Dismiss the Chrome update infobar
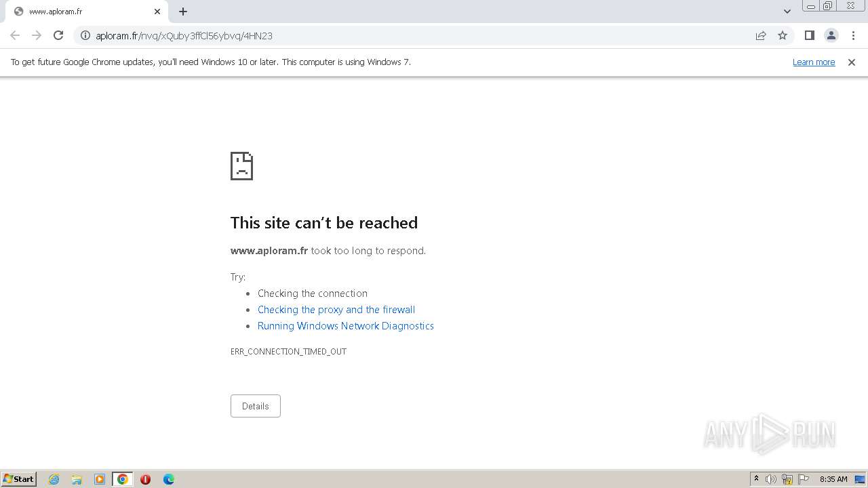 point(852,62)
